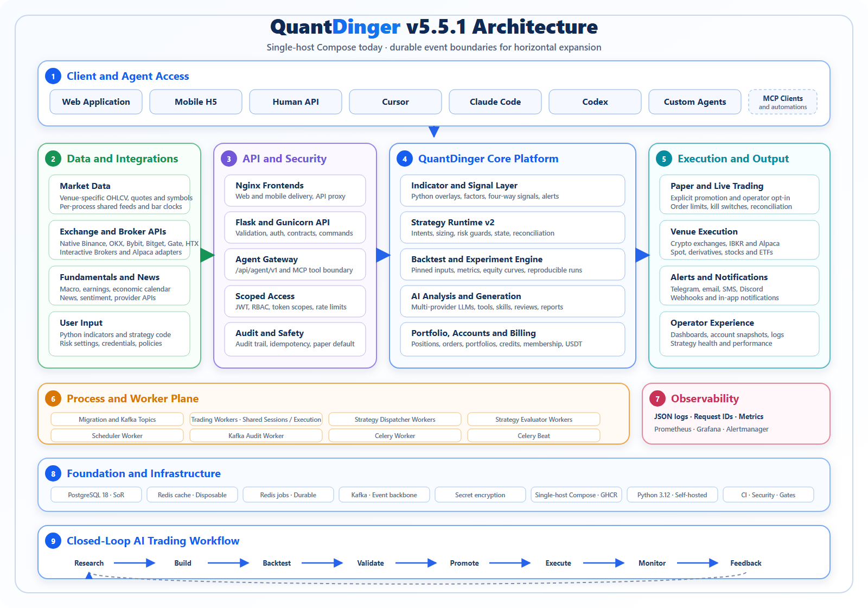The height and width of the screenshot is (608, 868).
Task: Click the Alerts and Notifications card
Action: [739, 286]
